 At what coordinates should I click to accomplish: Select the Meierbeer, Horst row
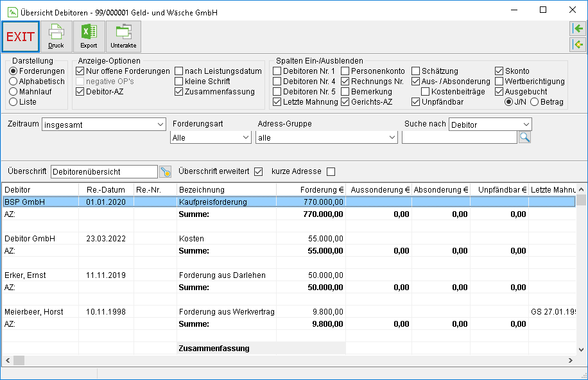click(289, 312)
